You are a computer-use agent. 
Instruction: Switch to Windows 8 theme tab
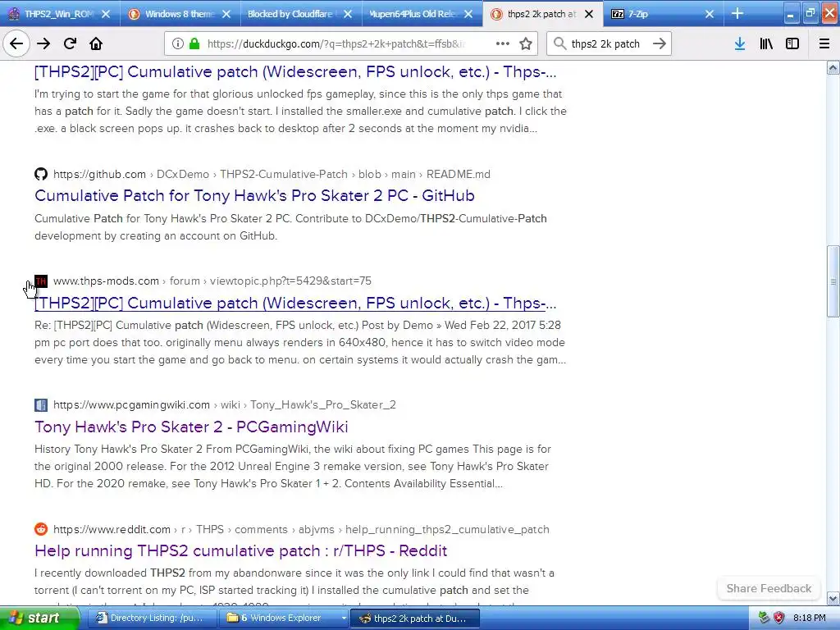(180, 14)
